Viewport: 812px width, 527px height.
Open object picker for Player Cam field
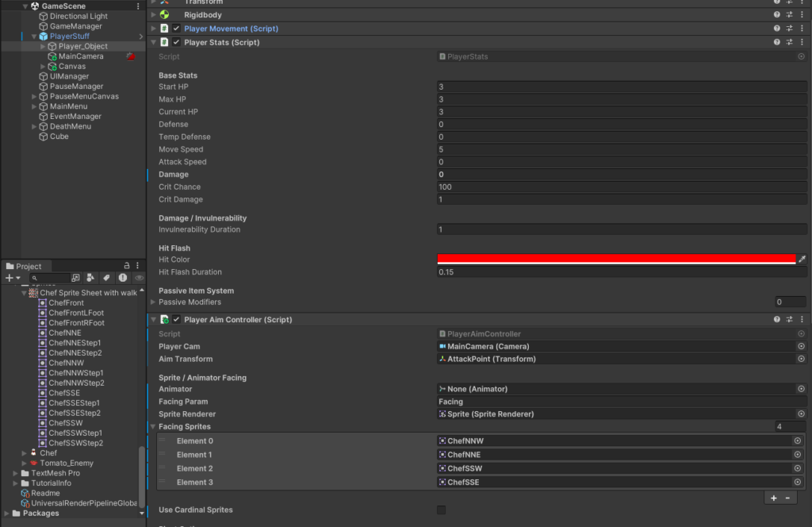[801, 347]
